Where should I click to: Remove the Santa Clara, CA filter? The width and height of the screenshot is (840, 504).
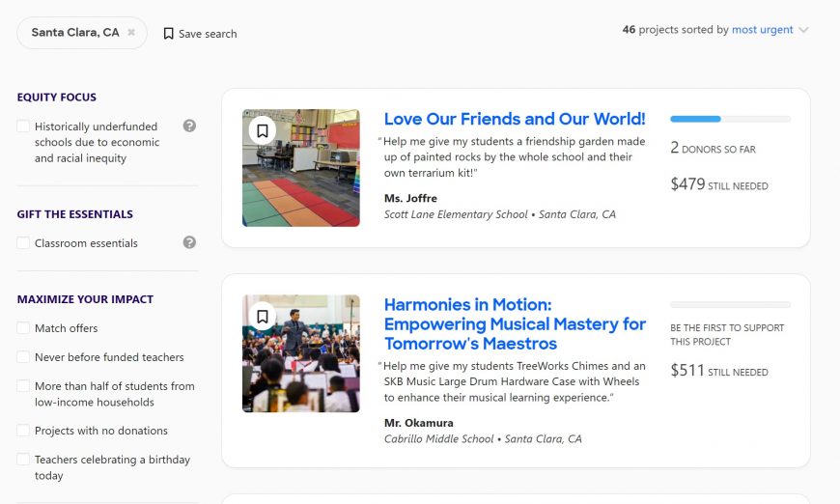pos(131,32)
